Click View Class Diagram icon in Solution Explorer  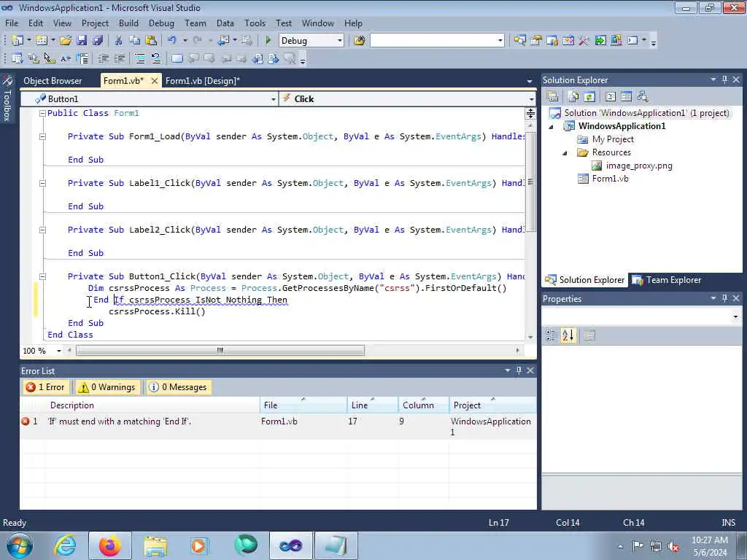[x=642, y=97]
